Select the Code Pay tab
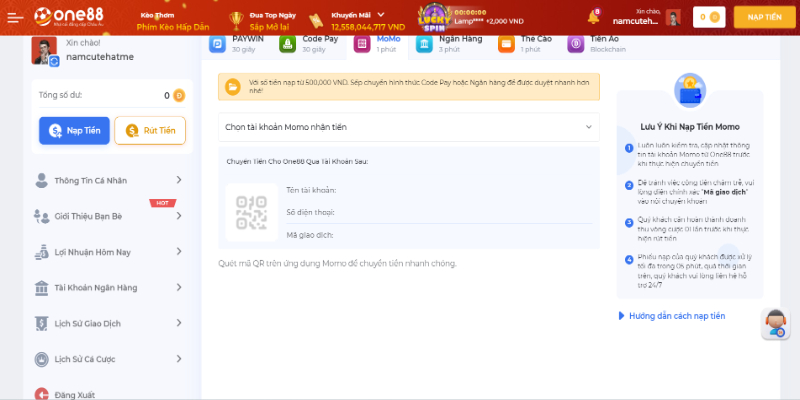 [309, 44]
